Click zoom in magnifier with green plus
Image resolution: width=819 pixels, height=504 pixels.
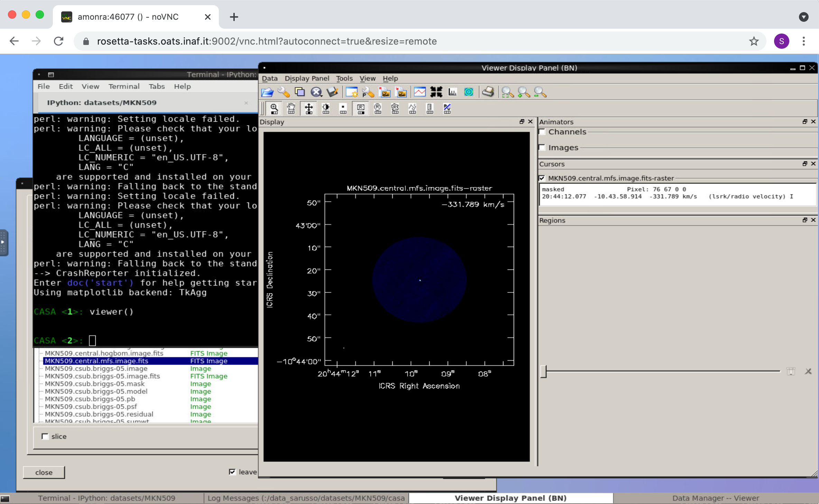tap(524, 92)
